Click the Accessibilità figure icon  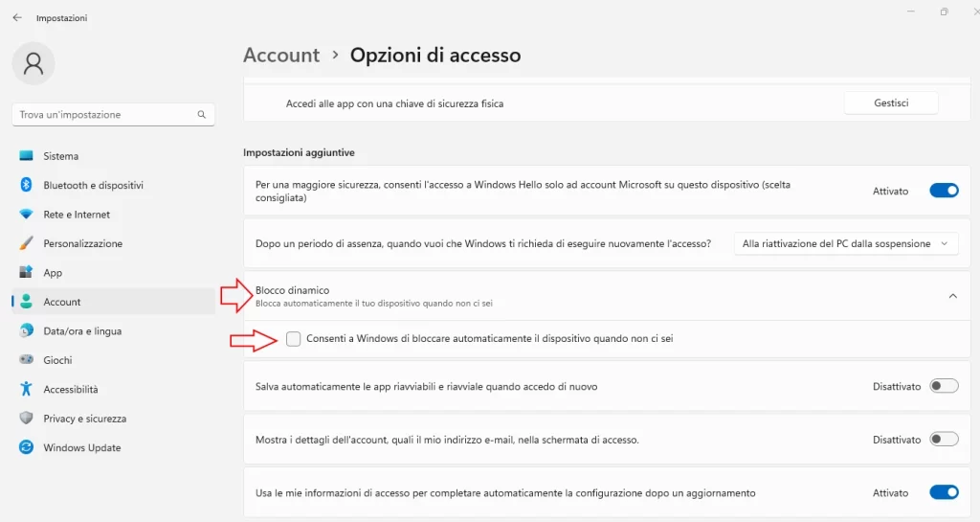(26, 389)
